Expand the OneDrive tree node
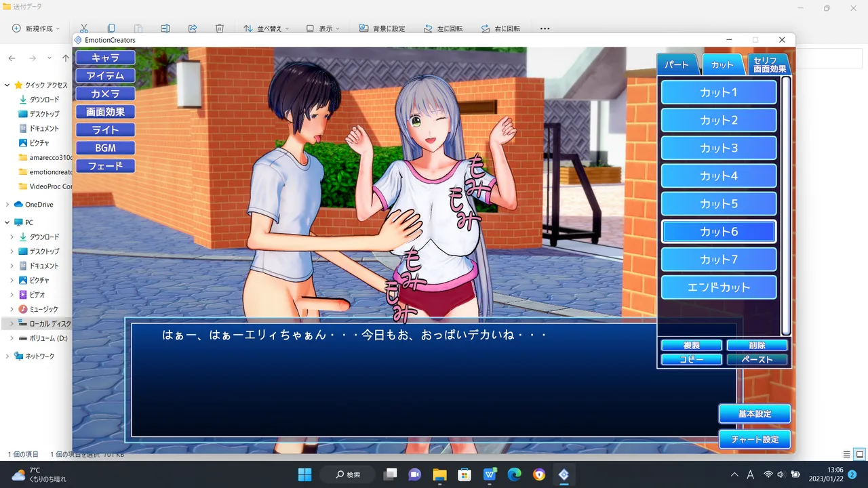Image resolution: width=868 pixels, height=488 pixels. tap(7, 204)
